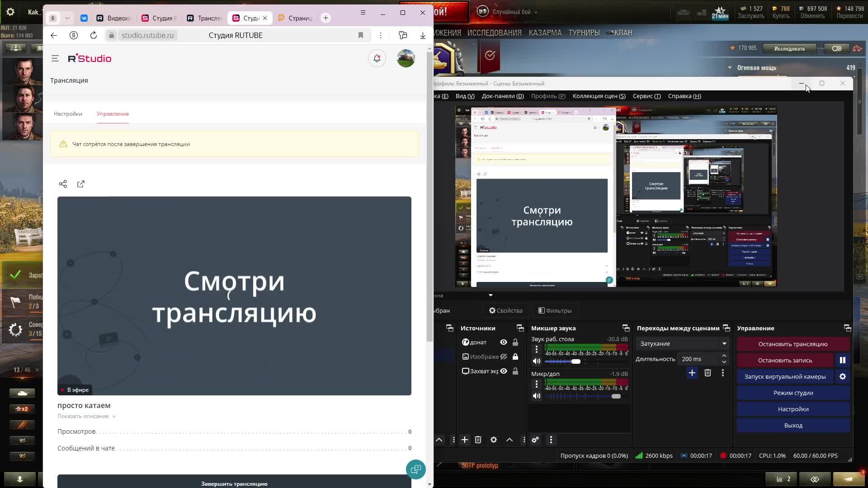Viewport: 868px width, 488px height.
Task: Open RUTUBE Studio hamburger menu
Action: pyautogui.click(x=55, y=58)
